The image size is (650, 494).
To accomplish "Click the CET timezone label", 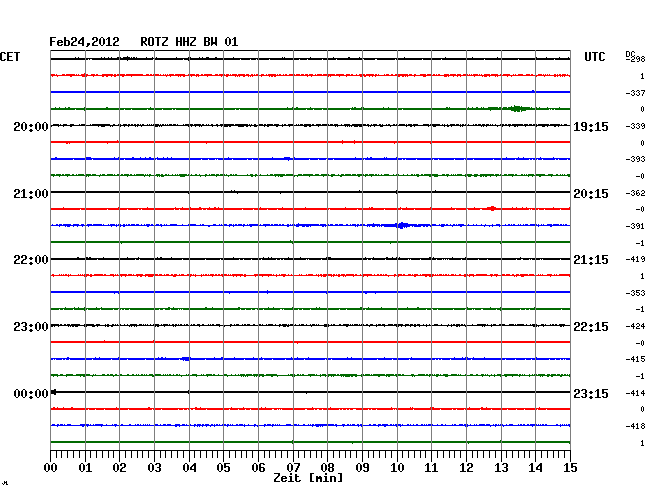I will [x=10, y=57].
